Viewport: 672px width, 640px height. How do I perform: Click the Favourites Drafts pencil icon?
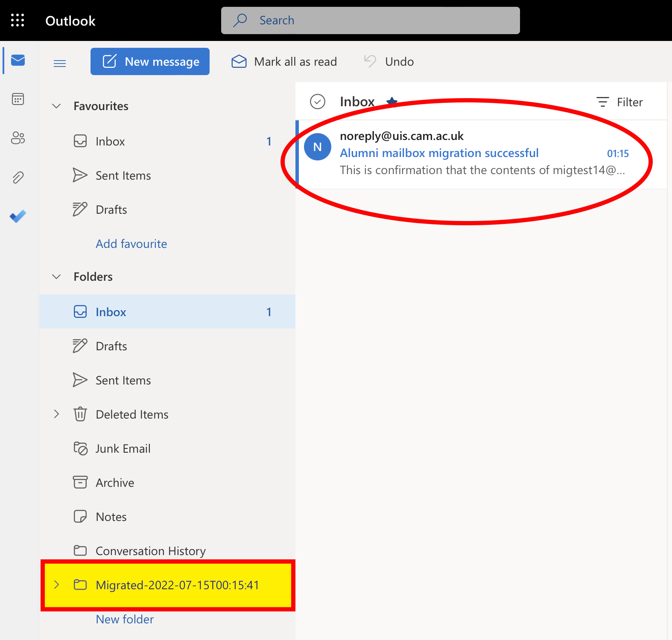coord(80,209)
